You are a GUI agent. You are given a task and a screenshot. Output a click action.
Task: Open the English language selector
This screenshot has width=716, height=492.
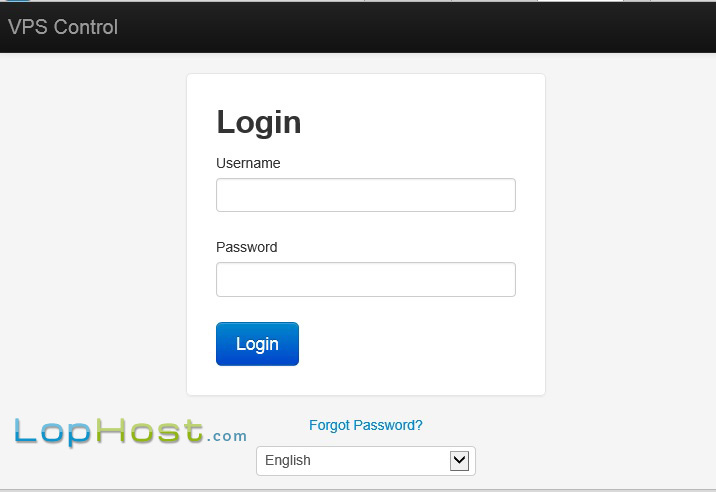pyautogui.click(x=366, y=461)
